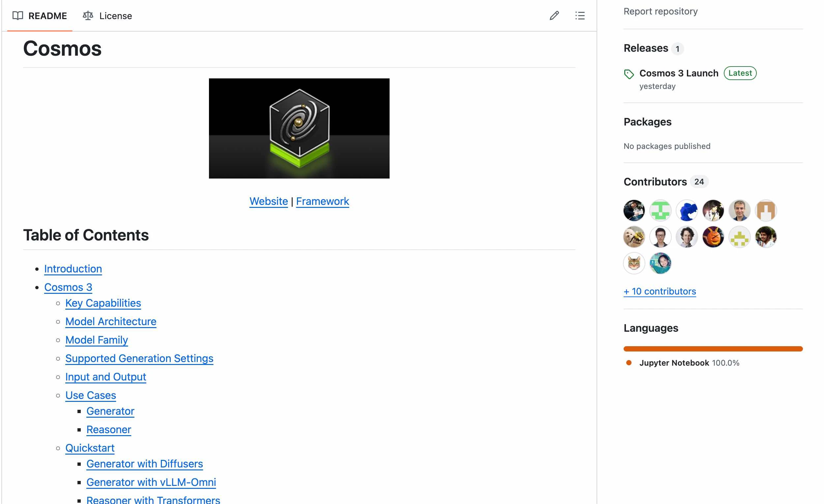Viewport: 824px width, 504px height.
Task: Open the Cosmos 3 Launch release
Action: coord(679,73)
